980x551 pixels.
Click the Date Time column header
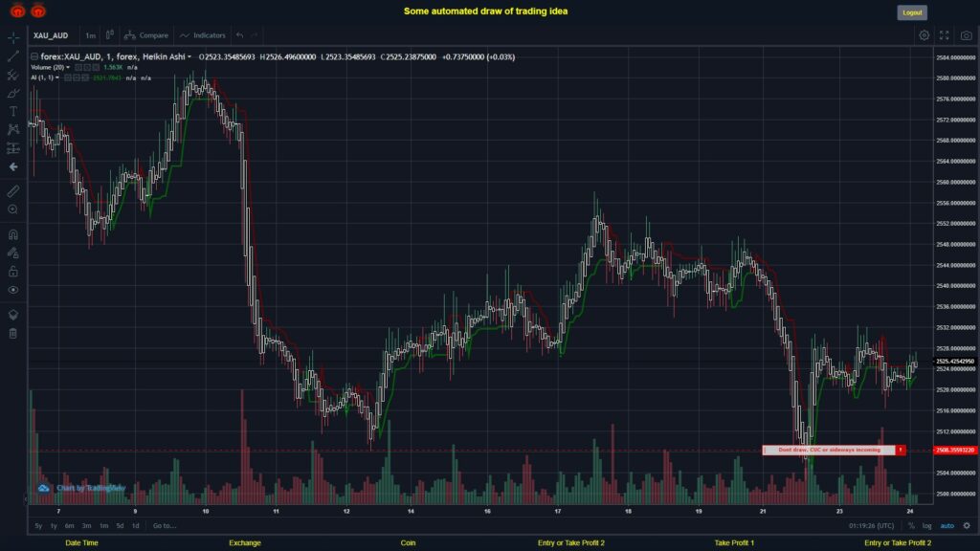point(82,543)
